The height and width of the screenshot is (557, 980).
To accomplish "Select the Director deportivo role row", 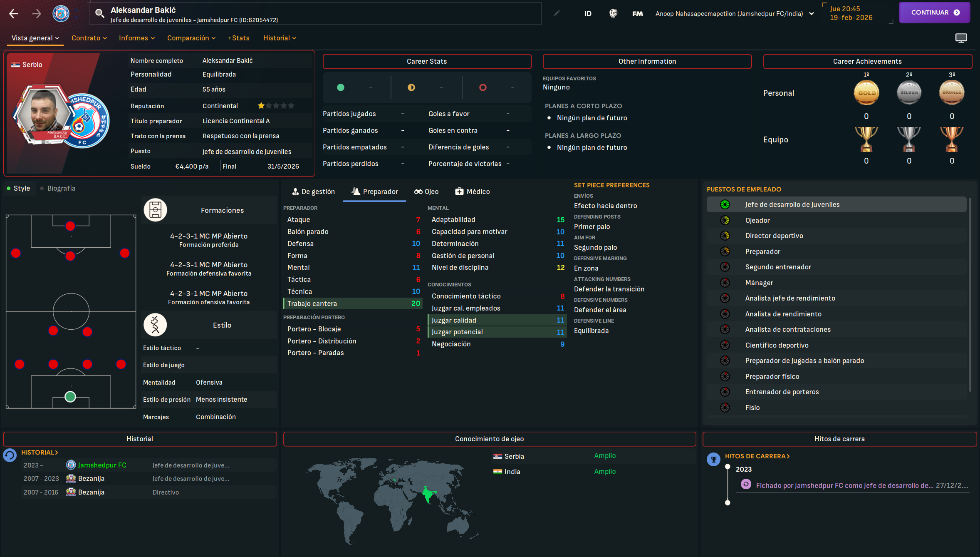I will pos(836,236).
